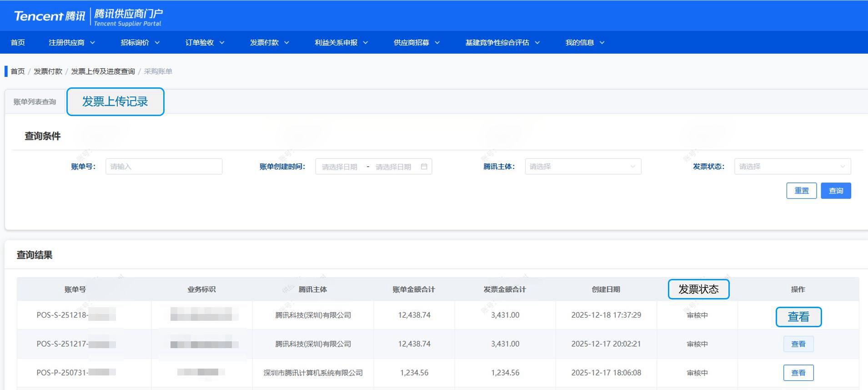868x390 pixels.
Task: Open the 发票付款 navigation menu
Action: coord(269,42)
